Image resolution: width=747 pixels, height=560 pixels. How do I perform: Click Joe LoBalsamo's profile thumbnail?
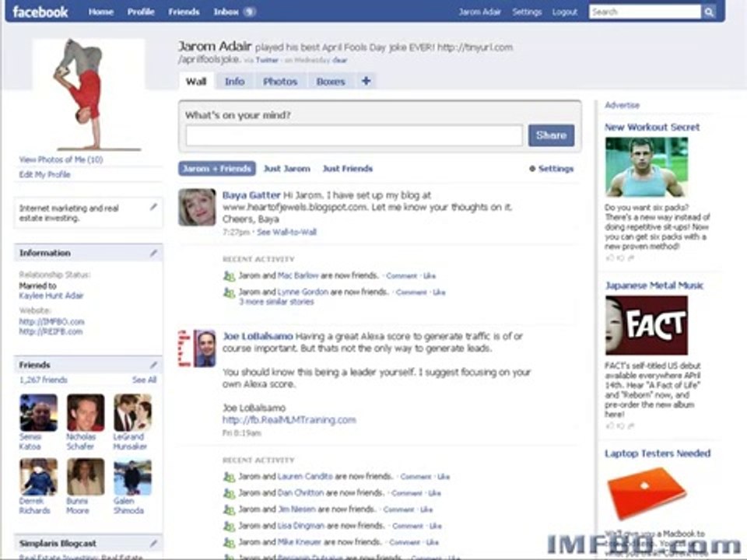click(197, 348)
